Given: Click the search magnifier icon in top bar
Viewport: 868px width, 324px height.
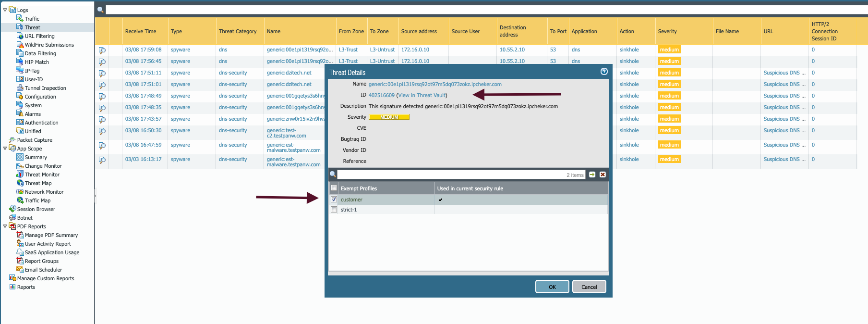Looking at the screenshot, I should point(100,10).
